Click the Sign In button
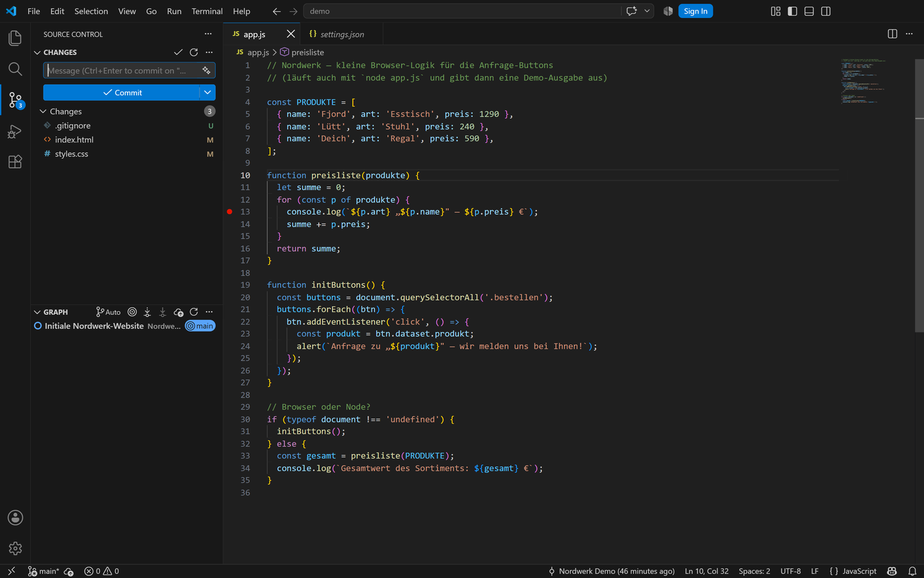The height and width of the screenshot is (578, 924). tap(696, 11)
